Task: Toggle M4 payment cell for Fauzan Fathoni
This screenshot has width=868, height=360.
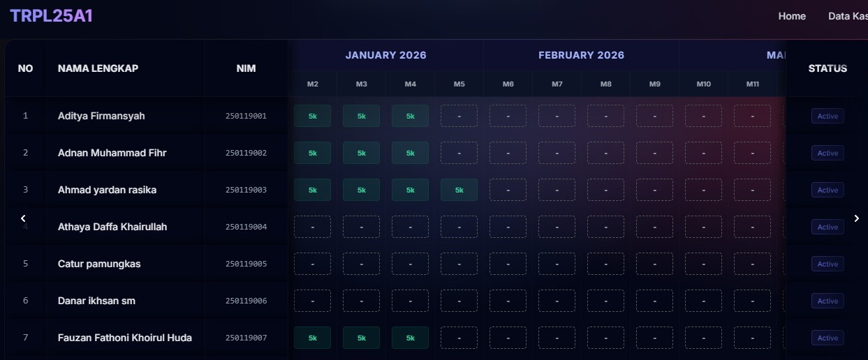Action: click(x=410, y=338)
